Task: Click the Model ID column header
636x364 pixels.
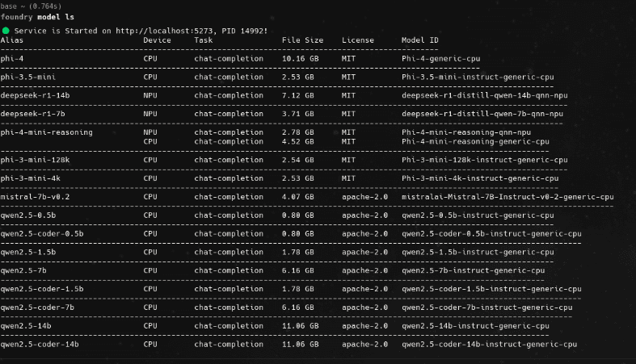Action: point(419,40)
